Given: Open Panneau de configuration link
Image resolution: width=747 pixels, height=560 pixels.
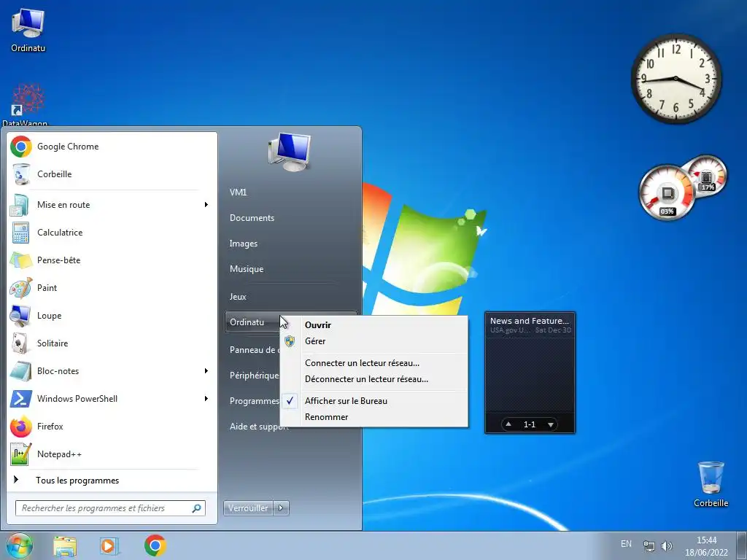Looking at the screenshot, I should click(255, 350).
